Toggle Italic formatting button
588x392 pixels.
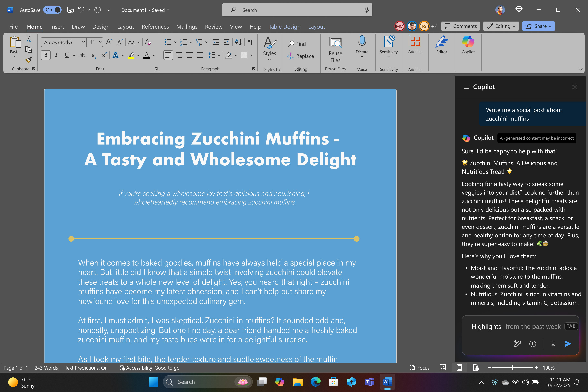coord(56,55)
